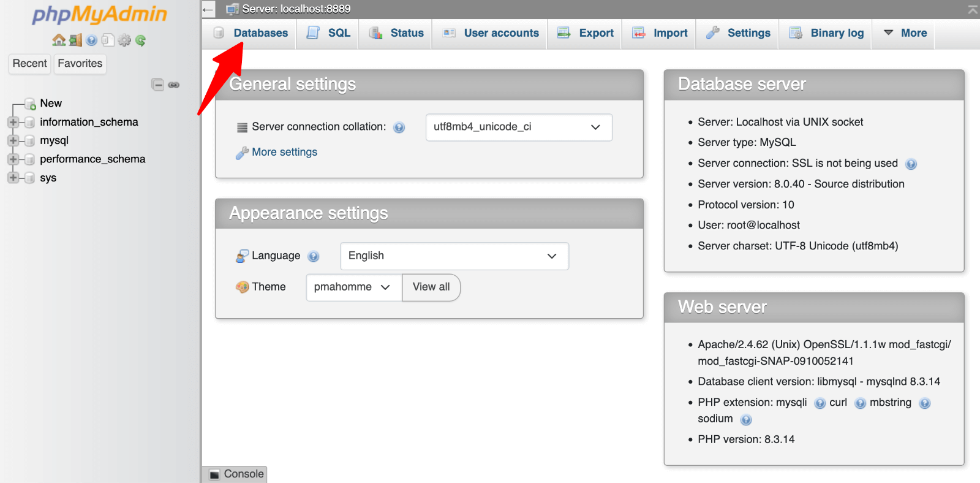Follow the More settings link
Viewport: 980px width, 483px height.
tap(284, 152)
